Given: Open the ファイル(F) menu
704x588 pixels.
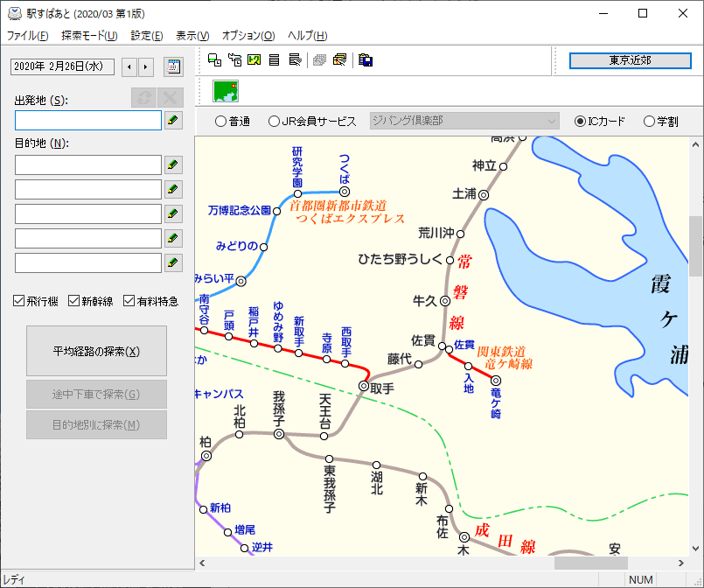Looking at the screenshot, I should 27,36.
